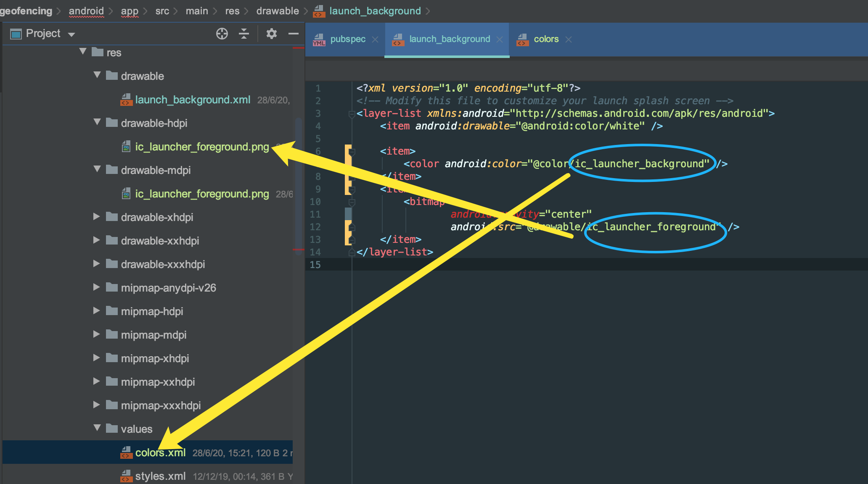Expand the drawable-xxhdpi folder
Image resolution: width=868 pixels, height=484 pixels.
point(97,240)
